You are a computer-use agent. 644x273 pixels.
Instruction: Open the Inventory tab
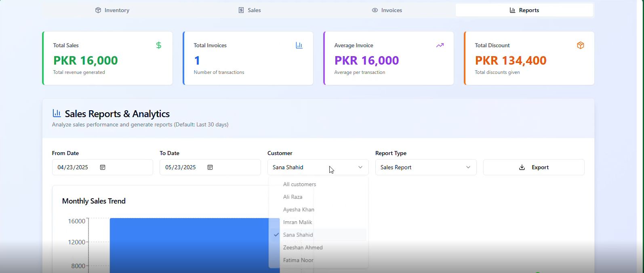pyautogui.click(x=112, y=10)
